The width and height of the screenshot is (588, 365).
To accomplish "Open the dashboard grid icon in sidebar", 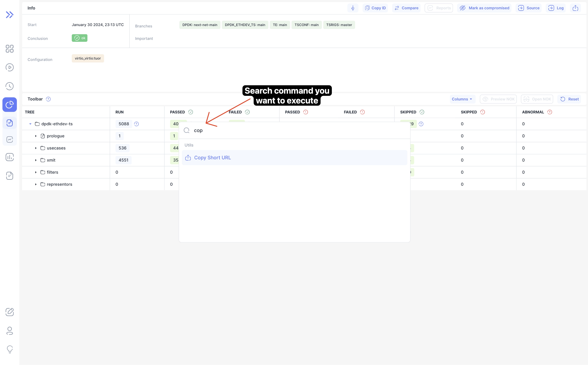I will pos(10,48).
